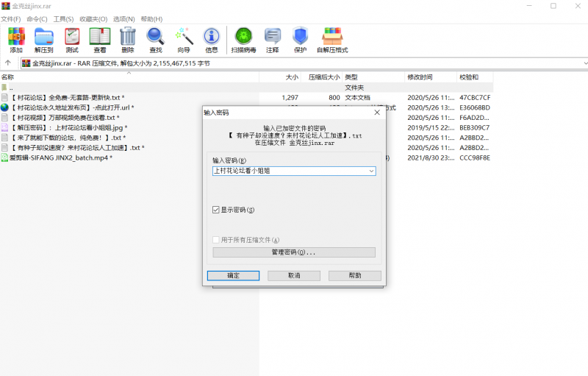This screenshot has width=588, height=376.
Task: Toggle the 用于所有压缩文件 checkbox
Action: pyautogui.click(x=216, y=240)
